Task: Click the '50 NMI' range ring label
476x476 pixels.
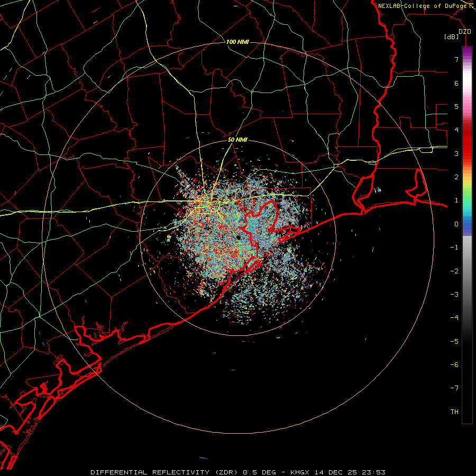Action: (237, 140)
